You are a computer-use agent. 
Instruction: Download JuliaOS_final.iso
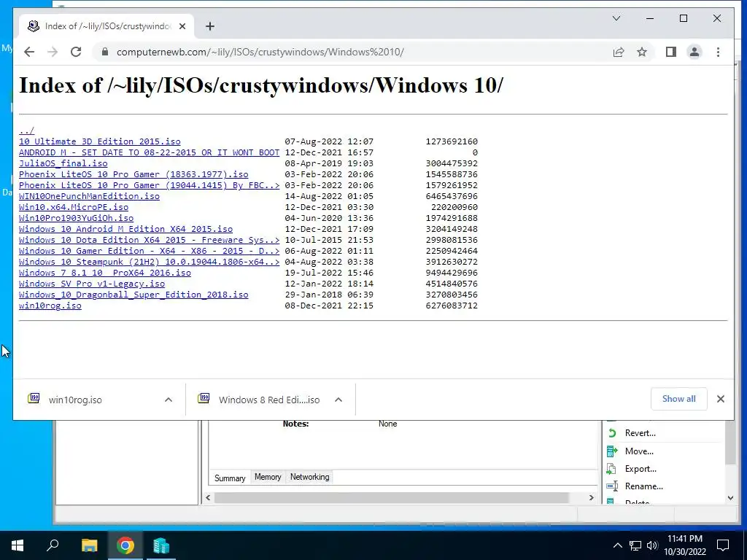(x=63, y=163)
